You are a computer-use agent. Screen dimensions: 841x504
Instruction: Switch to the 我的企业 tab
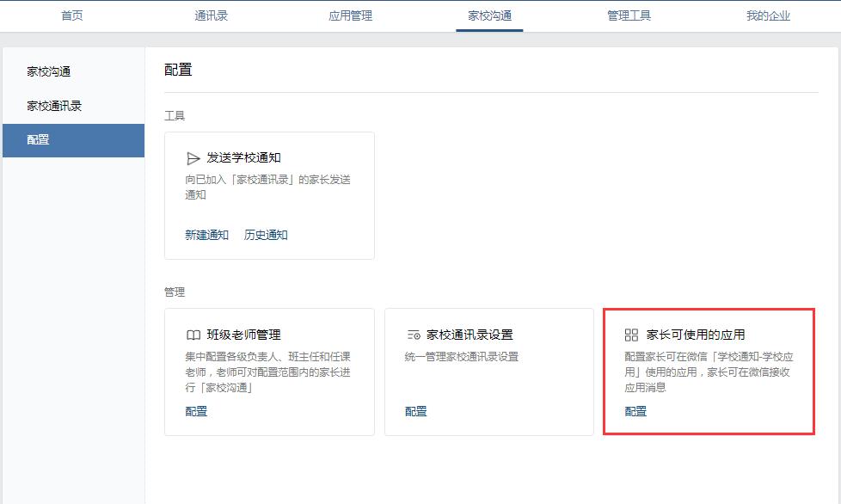click(x=768, y=15)
